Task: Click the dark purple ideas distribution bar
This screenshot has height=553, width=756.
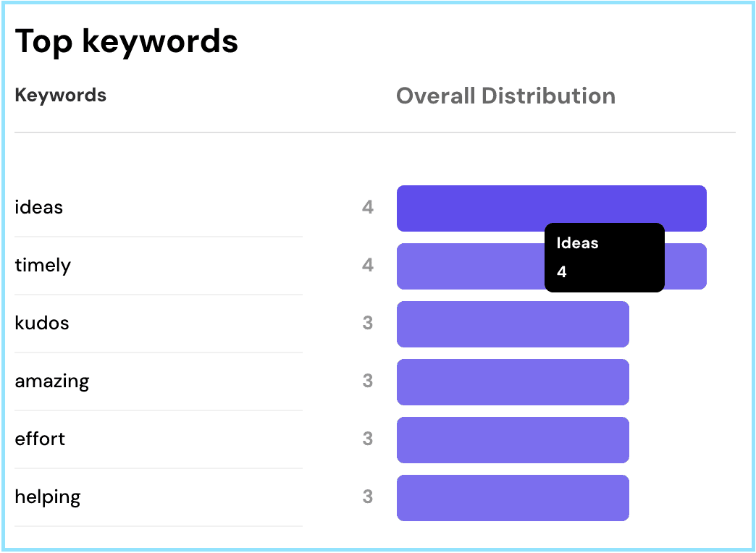Action: pos(471,208)
